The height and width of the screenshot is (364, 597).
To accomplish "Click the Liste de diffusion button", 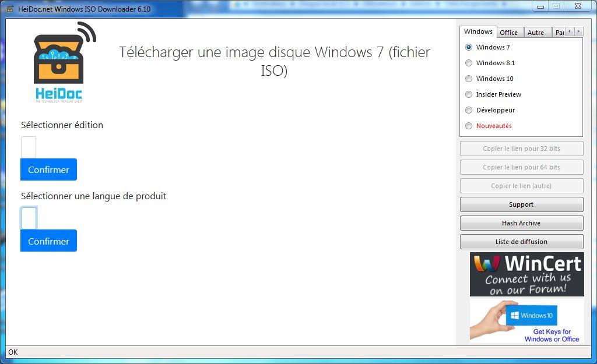I will [522, 242].
